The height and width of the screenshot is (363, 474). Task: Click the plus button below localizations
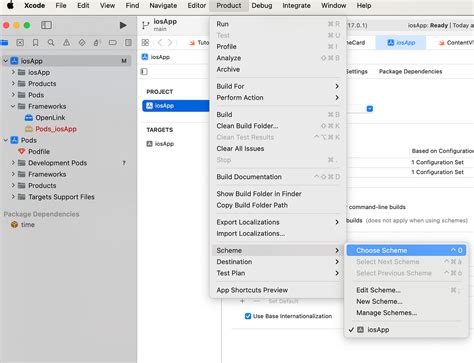[242, 301]
